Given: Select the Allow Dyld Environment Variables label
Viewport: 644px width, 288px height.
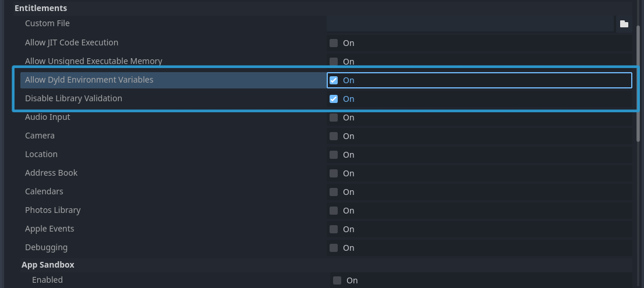Looking at the screenshot, I should 89,80.
